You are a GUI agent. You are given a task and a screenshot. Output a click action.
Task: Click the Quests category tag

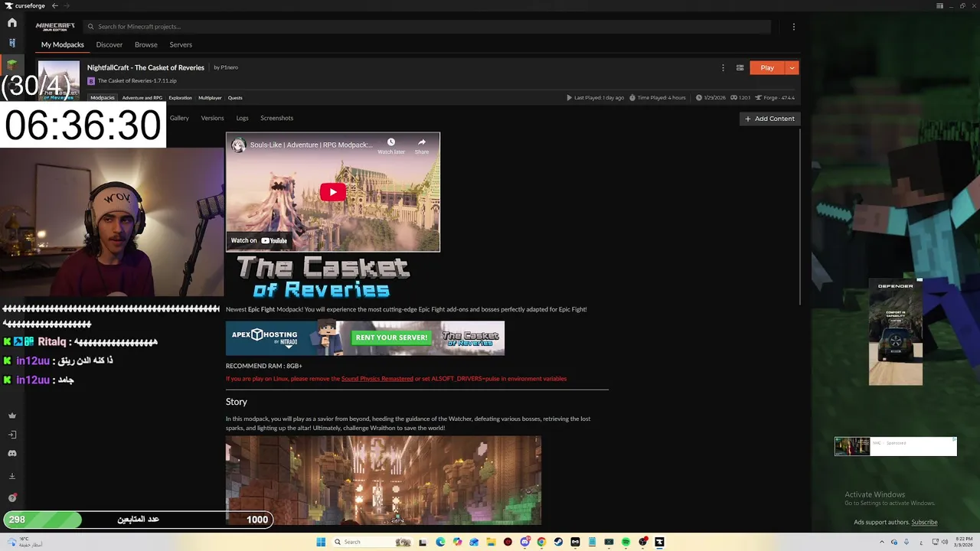pyautogui.click(x=235, y=98)
